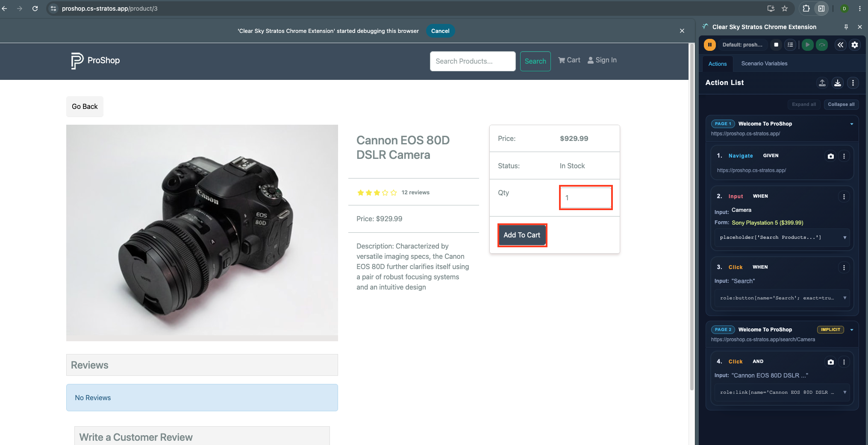868x445 pixels.
Task: Click the IMPLICIT badge on Page 2
Action: (830, 330)
